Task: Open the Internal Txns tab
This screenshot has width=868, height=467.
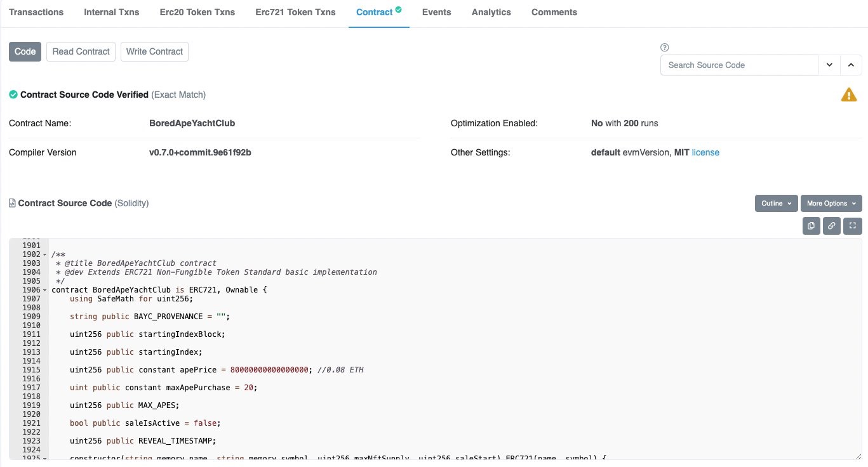Action: click(x=112, y=12)
